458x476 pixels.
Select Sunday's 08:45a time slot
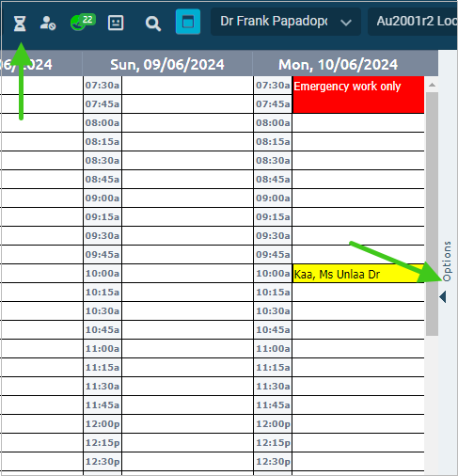point(187,180)
